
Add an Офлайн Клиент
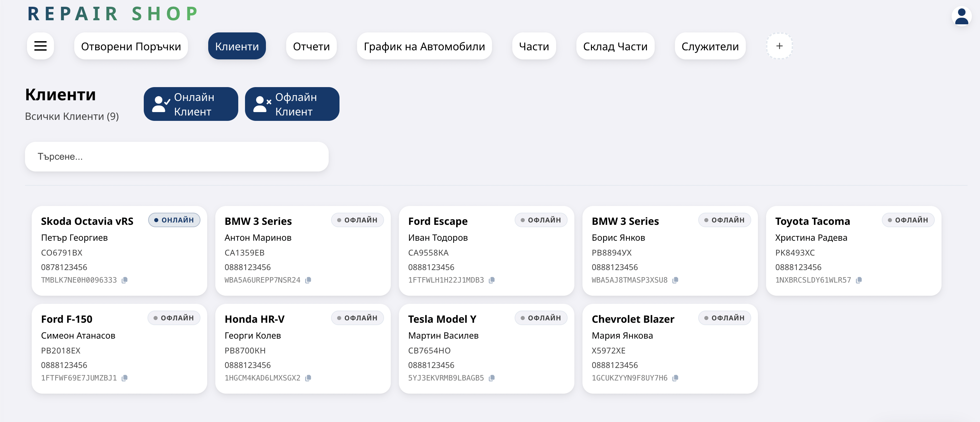[292, 104]
